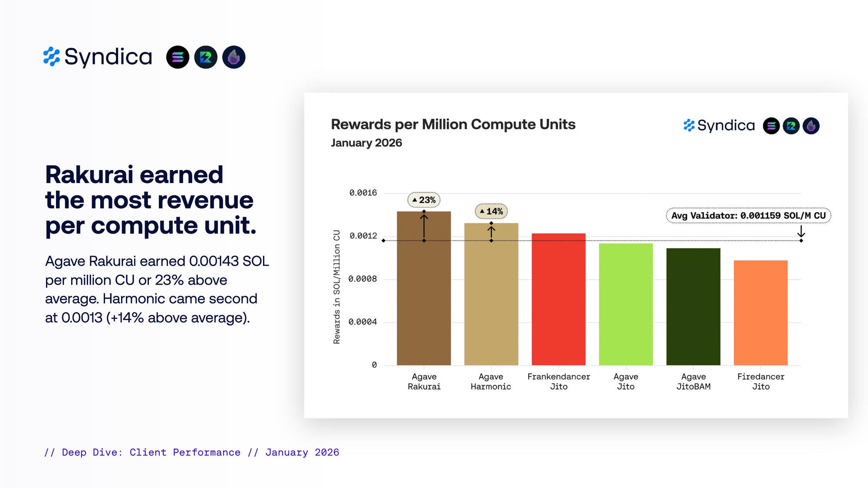The image size is (868, 488).
Task: Click the small Solana icon in the chart header
Action: [x=771, y=126]
